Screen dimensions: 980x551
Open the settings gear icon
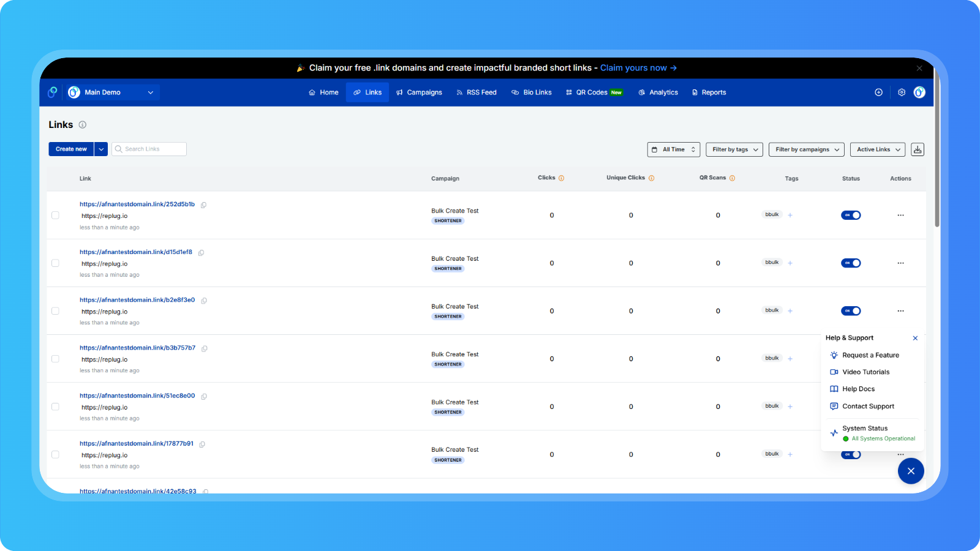[x=901, y=92]
